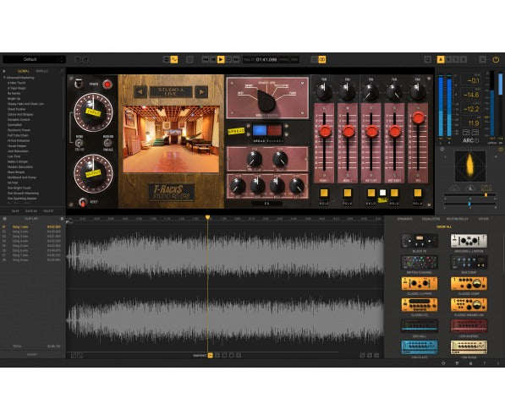Click the Output knob on Studio Reverb
The height and width of the screenshot is (420, 505).
tap(93, 174)
